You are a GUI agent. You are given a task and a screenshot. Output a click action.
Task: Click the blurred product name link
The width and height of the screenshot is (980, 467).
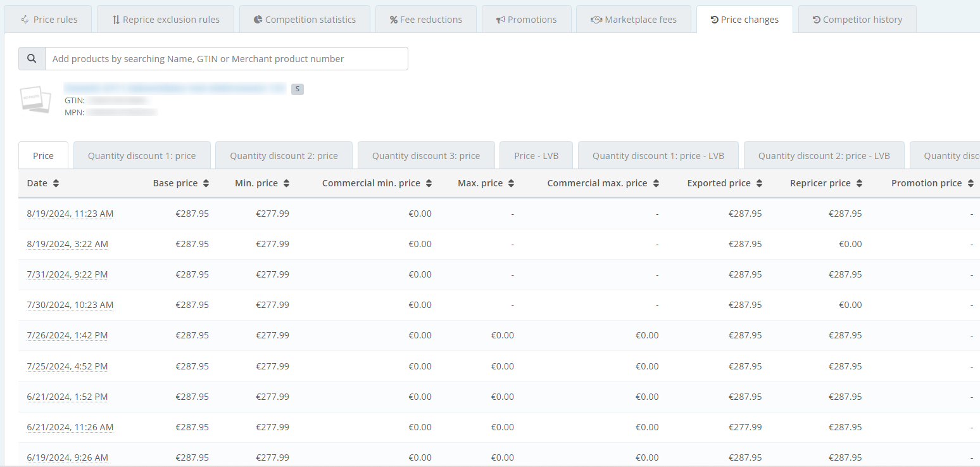point(175,88)
